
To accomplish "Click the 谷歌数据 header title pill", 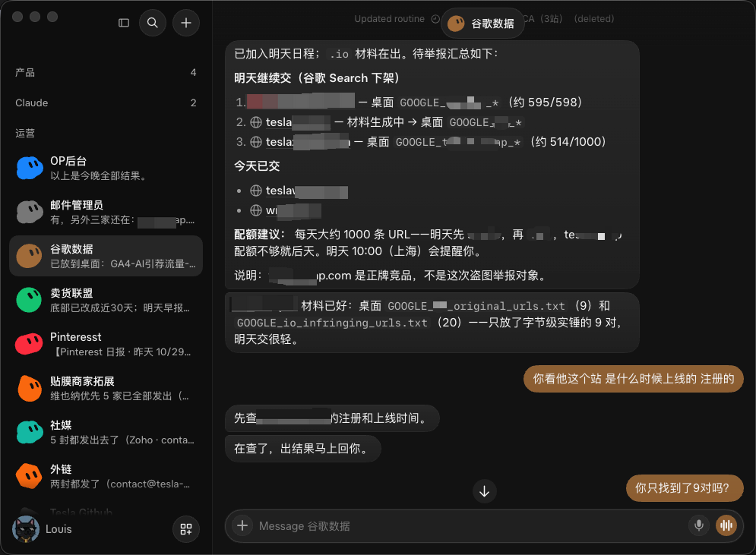I will coord(482,23).
